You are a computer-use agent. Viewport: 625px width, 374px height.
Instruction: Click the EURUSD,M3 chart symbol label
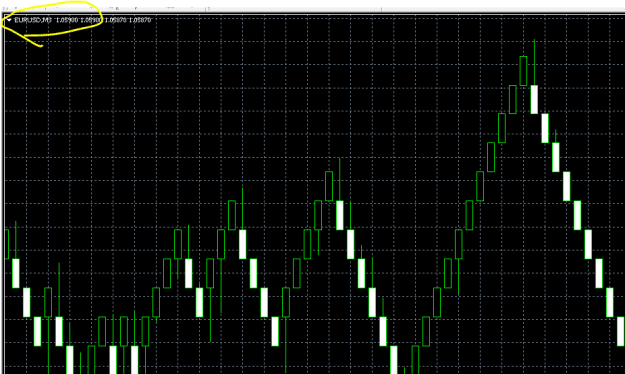coord(33,20)
